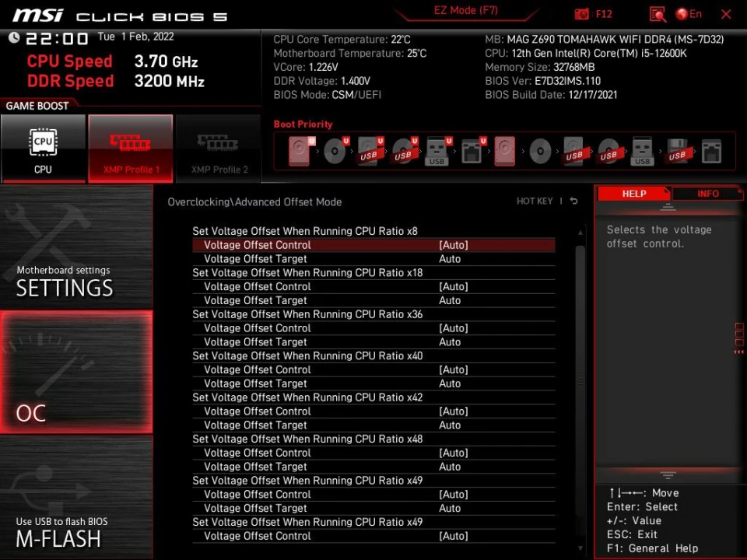Viewport: 747px width, 560px height.
Task: Click the Overclocking\Advanced Offset Mode breadcrumb
Action: click(254, 202)
